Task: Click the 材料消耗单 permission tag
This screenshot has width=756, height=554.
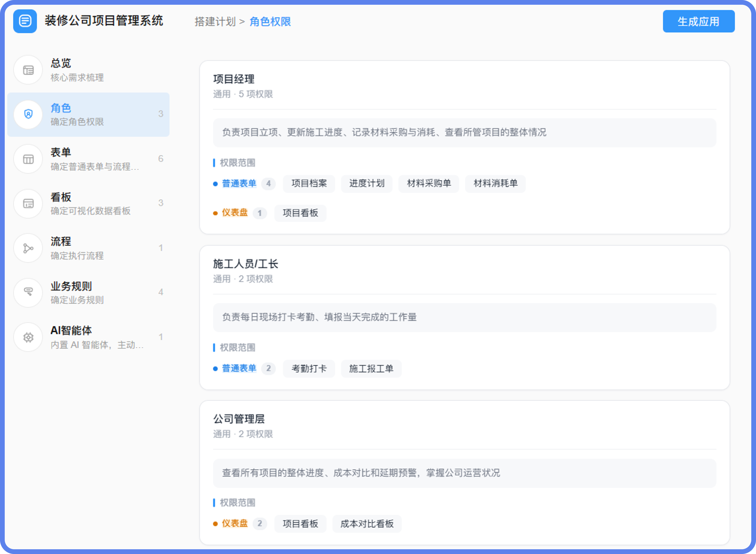Action: click(x=496, y=183)
